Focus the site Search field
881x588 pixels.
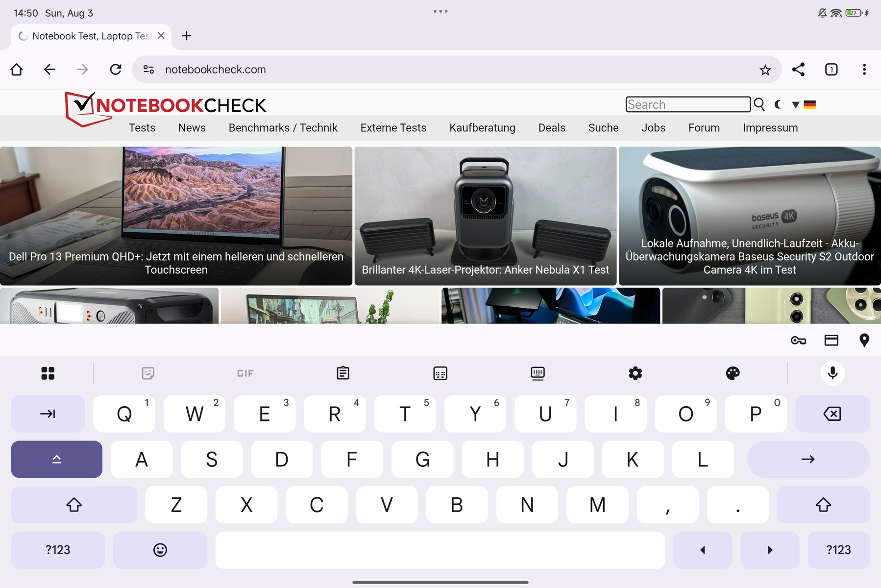pos(688,104)
